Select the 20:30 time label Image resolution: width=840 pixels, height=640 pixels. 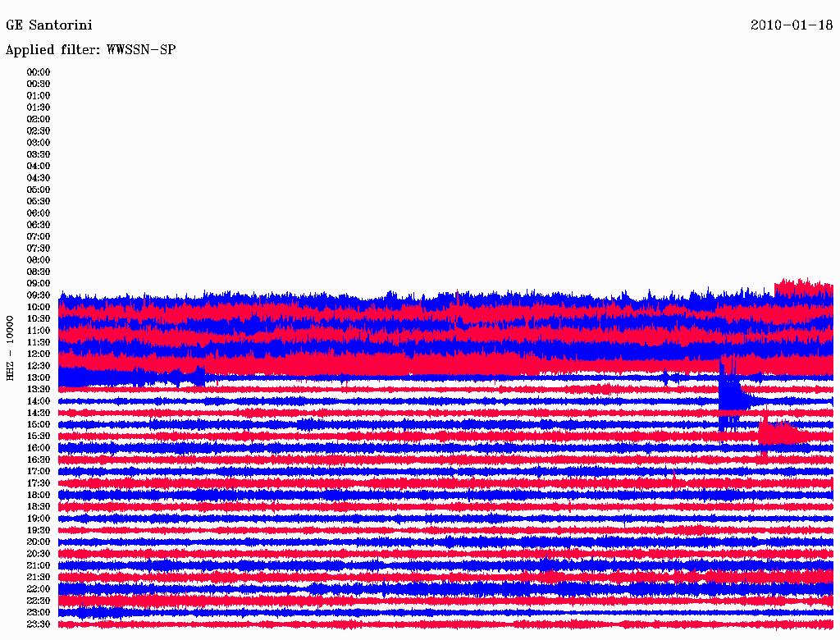[x=38, y=554]
